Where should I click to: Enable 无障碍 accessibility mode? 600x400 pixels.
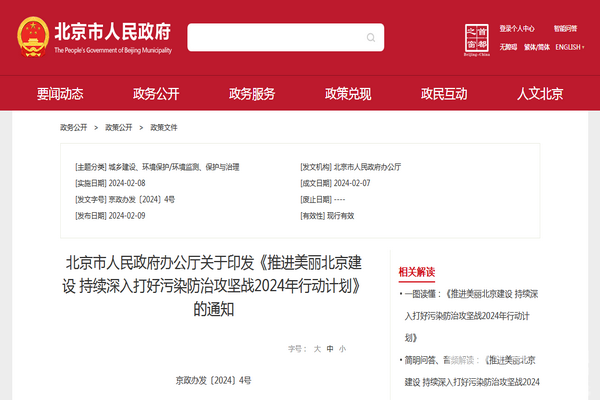(x=508, y=47)
